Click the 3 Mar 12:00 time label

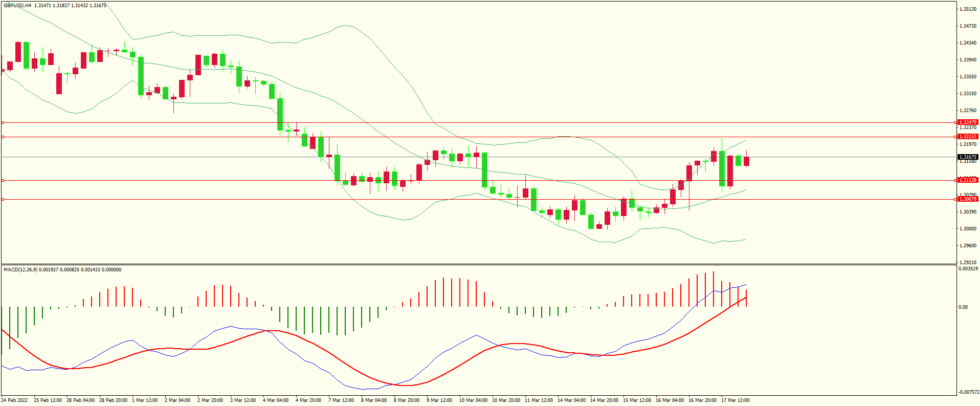tap(243, 400)
